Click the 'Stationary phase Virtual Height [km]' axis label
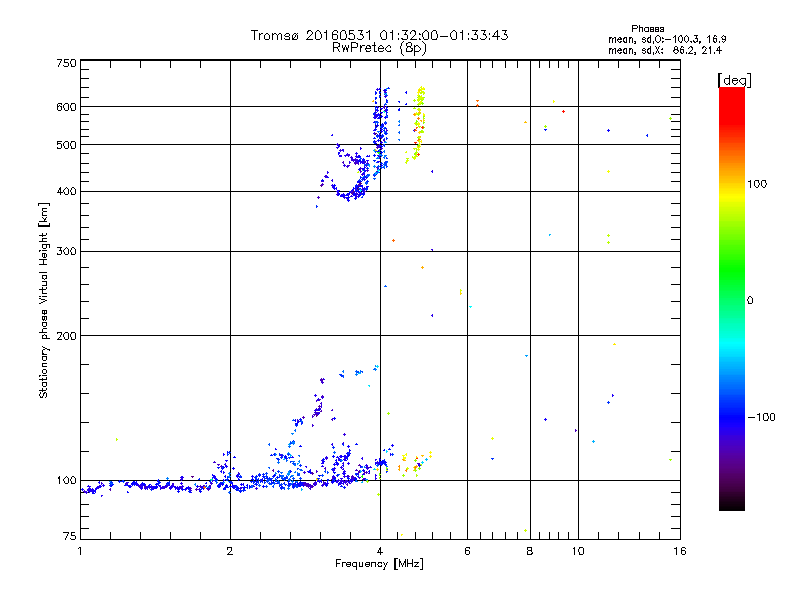 point(44,301)
